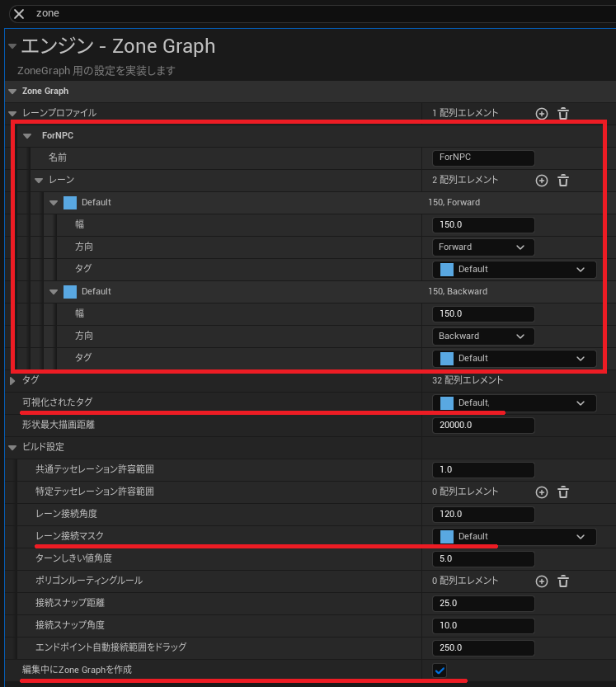Collapse the レーン array row
The image size is (616, 687).
click(x=39, y=181)
